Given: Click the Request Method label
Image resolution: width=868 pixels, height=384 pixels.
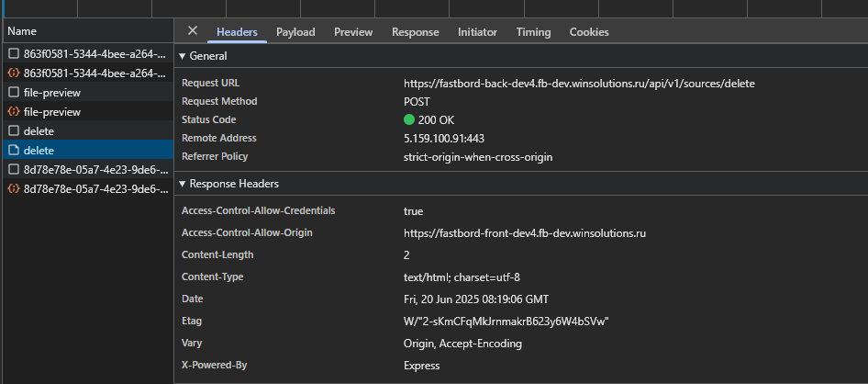Looking at the screenshot, I should [219, 101].
